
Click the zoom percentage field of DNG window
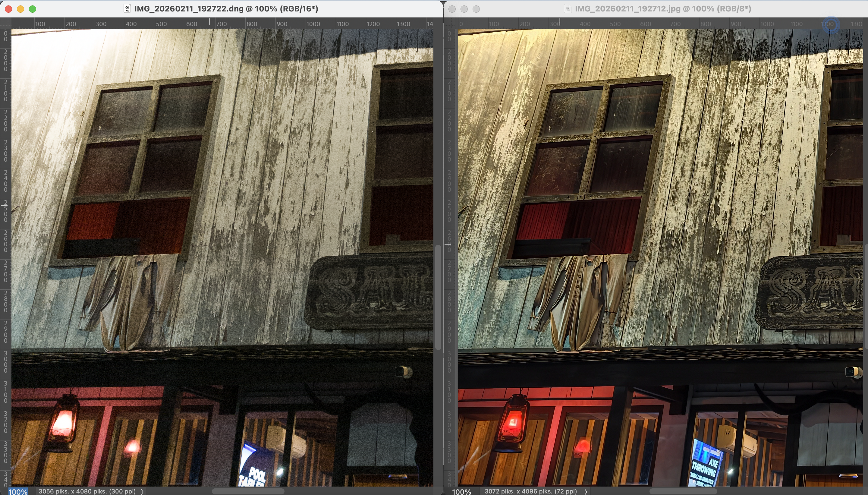pyautogui.click(x=18, y=491)
